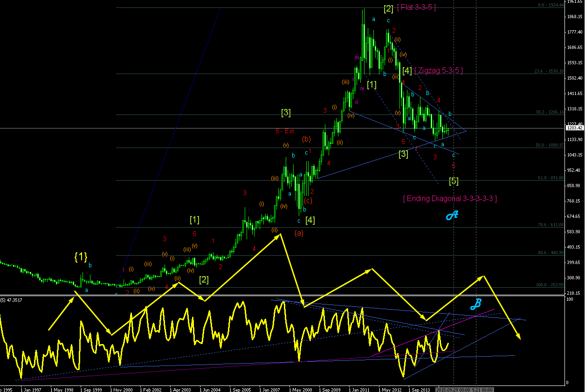
Task: Click price 1318.15 on the price scale
Action: 574,109
